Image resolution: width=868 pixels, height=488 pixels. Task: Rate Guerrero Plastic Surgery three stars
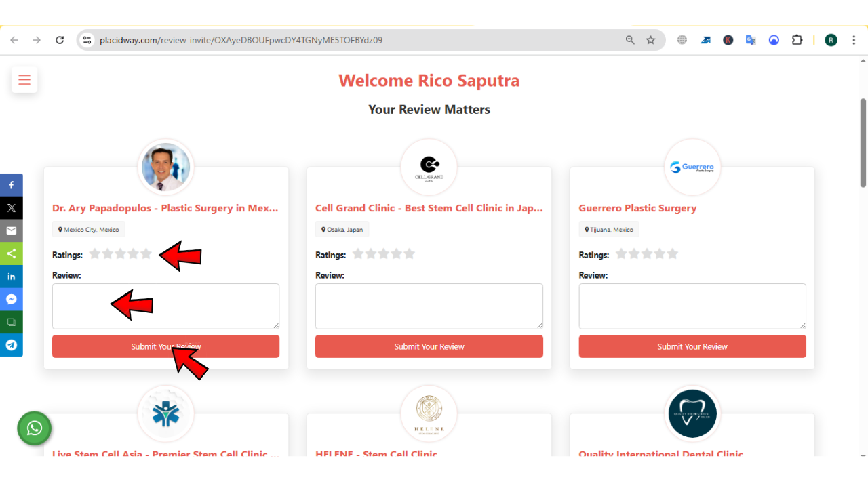647,254
